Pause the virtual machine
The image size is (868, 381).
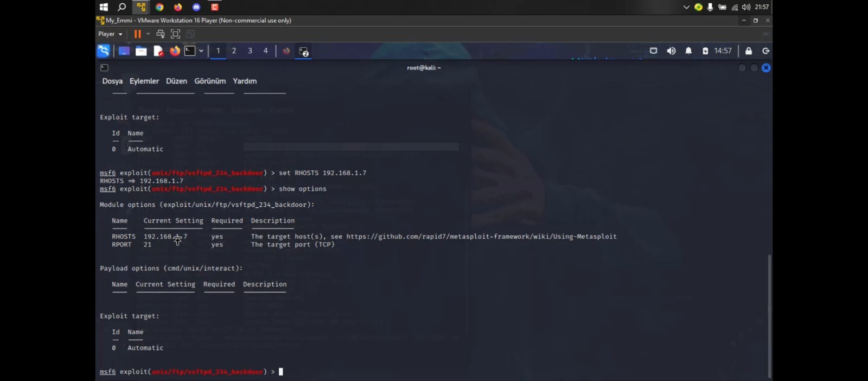coord(137,34)
